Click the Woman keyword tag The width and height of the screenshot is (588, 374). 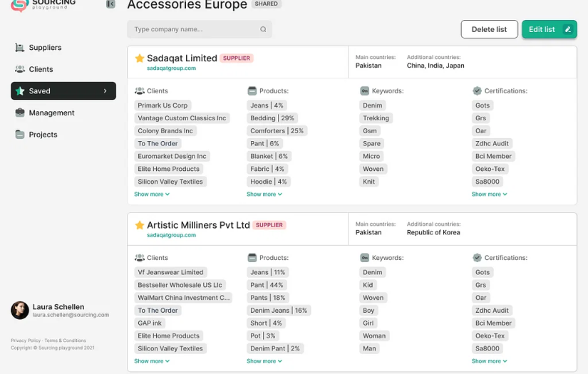[374, 336]
